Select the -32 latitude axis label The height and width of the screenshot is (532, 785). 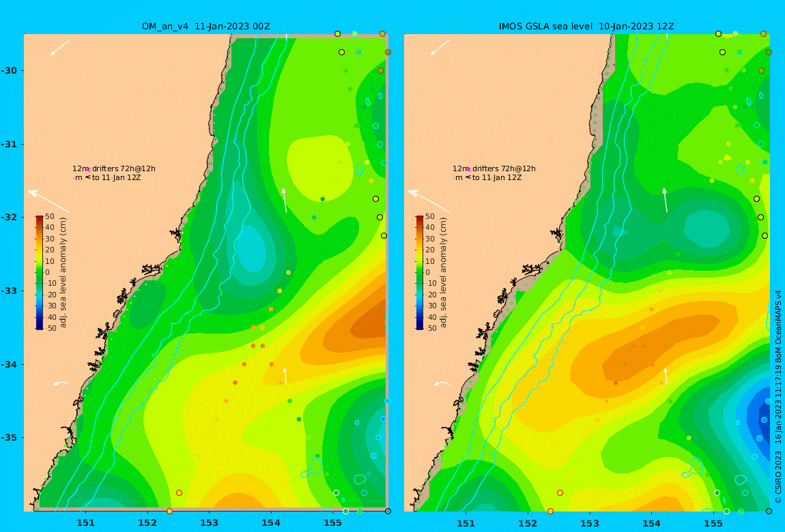(x=8, y=217)
